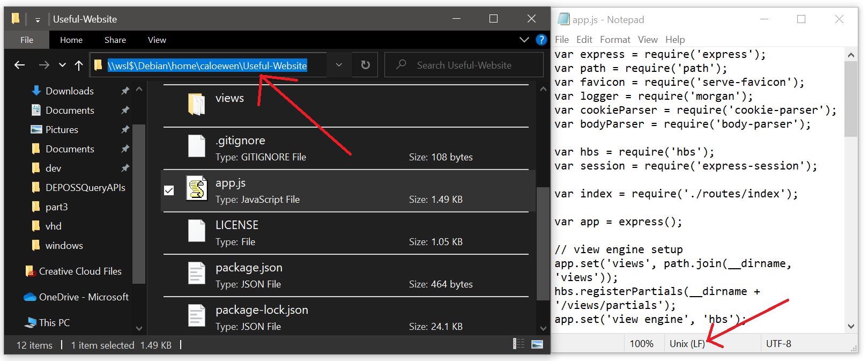Select OneDrive - Microsoft in navigation pane
Screen dimensions: 868x361
[x=83, y=297]
